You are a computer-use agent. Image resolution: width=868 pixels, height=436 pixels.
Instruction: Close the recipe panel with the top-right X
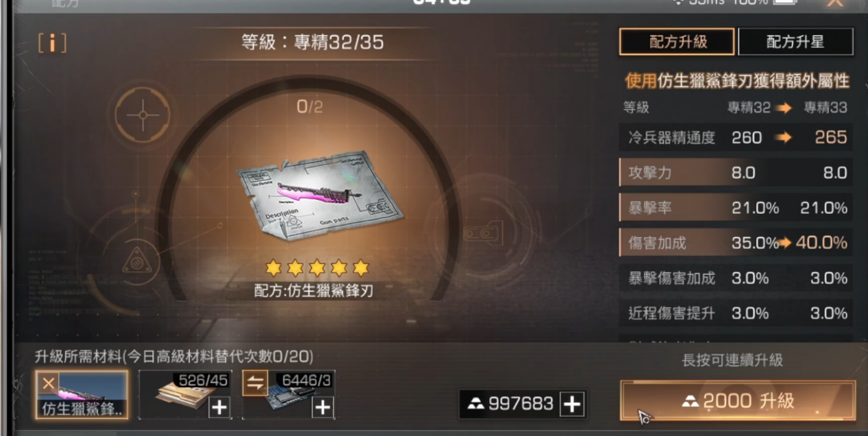coord(835,3)
